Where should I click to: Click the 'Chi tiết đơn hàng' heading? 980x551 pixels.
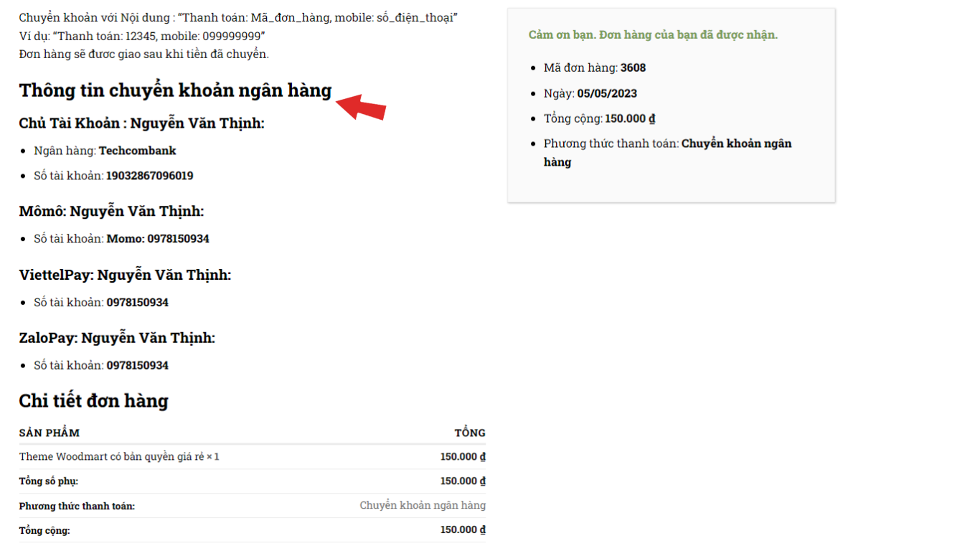tap(93, 400)
